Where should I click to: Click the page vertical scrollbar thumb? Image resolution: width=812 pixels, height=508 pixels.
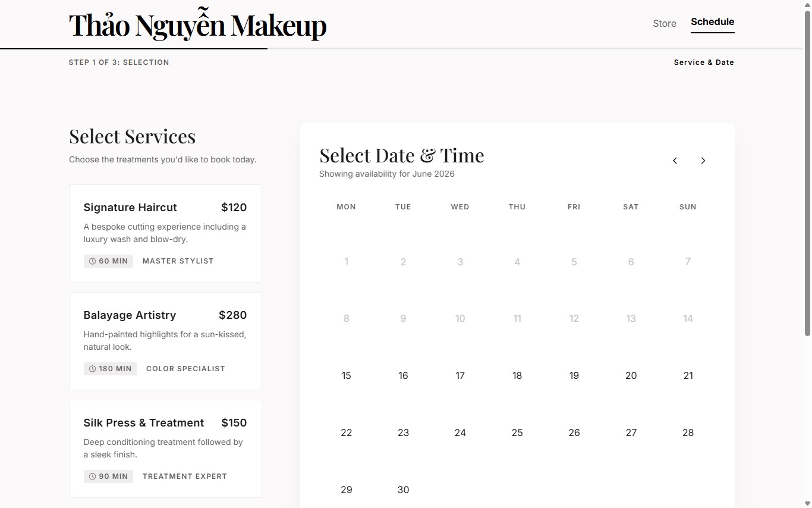[807, 173]
